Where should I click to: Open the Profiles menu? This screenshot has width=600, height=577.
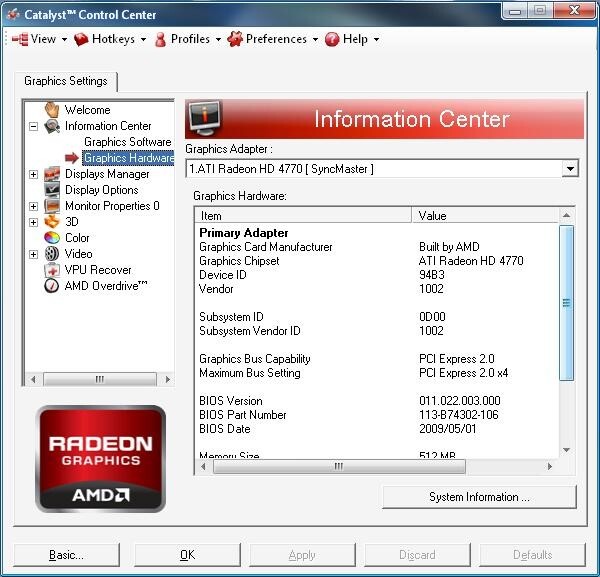pyautogui.click(x=188, y=39)
